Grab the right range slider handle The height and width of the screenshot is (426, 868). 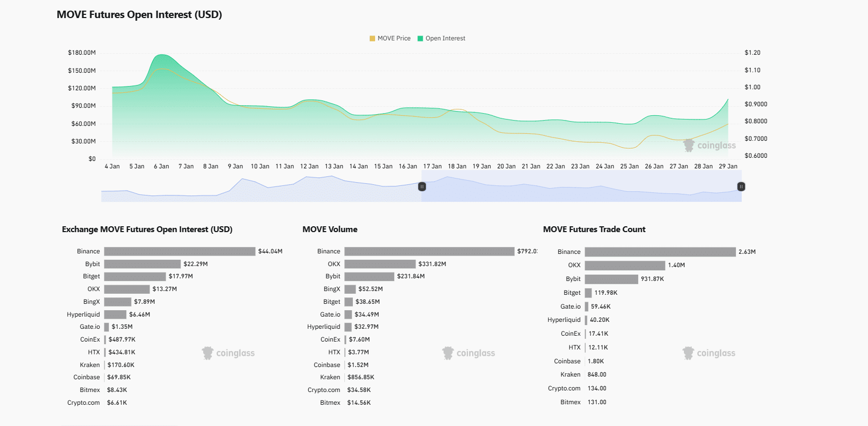[741, 186]
